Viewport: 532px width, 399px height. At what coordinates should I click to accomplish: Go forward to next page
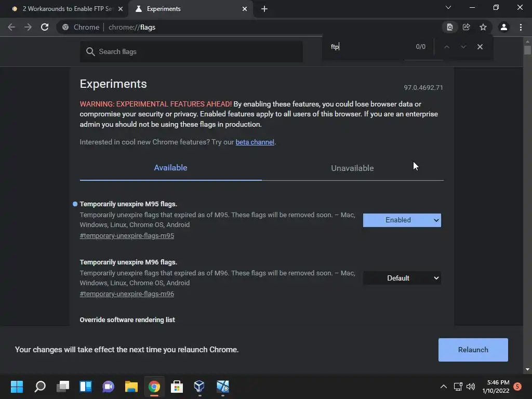click(x=28, y=27)
